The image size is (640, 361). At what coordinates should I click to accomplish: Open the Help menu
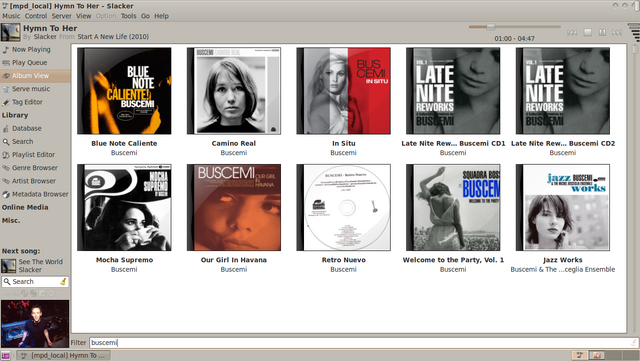[x=161, y=16]
